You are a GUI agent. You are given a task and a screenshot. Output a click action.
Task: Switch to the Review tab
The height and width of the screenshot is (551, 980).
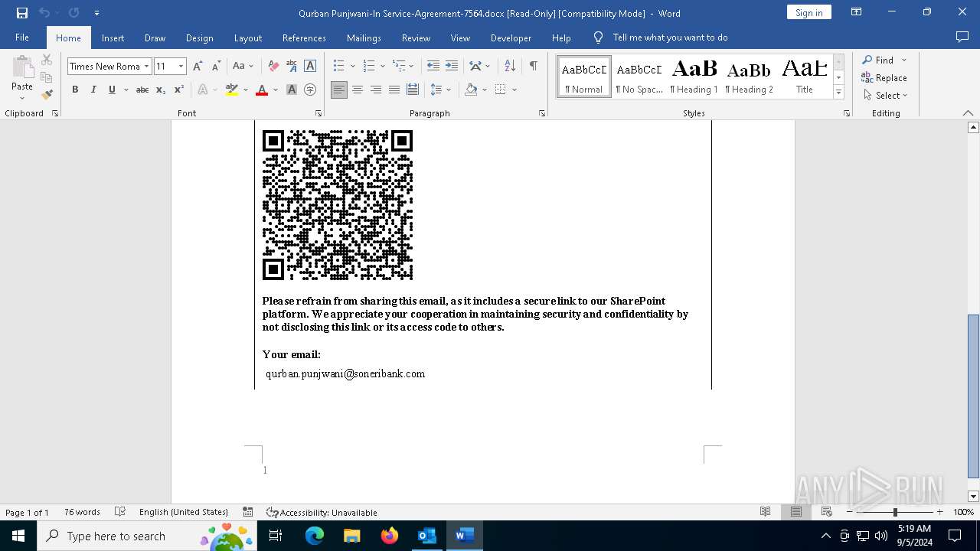[416, 37]
